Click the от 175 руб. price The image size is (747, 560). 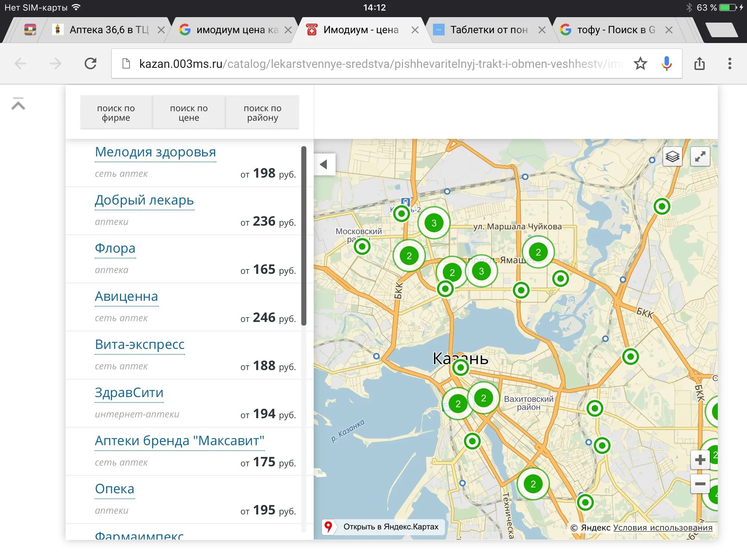pos(268,462)
